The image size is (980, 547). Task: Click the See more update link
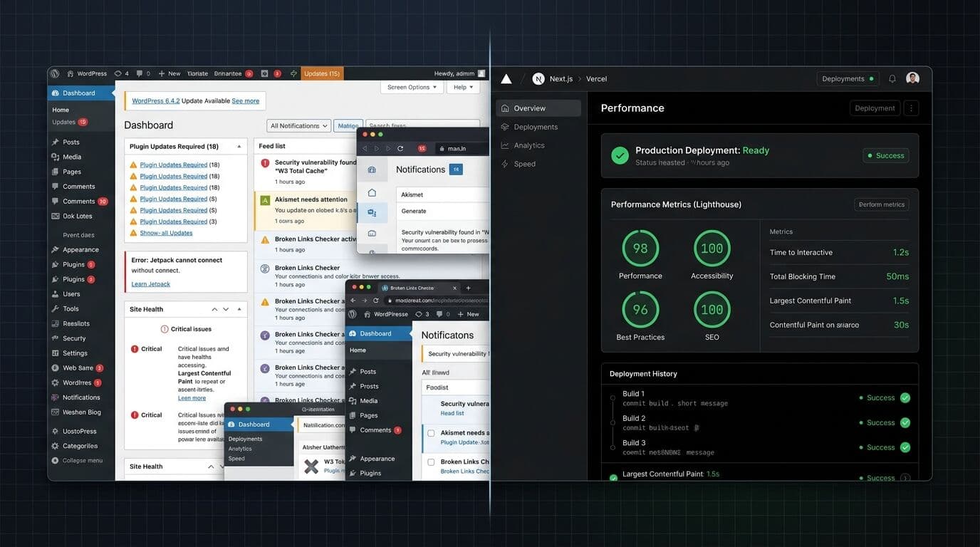pyautogui.click(x=246, y=101)
